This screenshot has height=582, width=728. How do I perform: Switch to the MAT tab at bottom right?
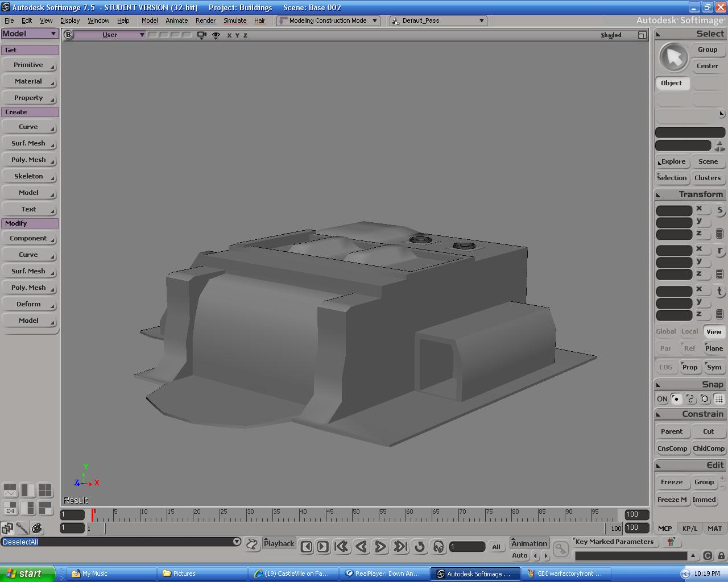pyautogui.click(x=714, y=528)
